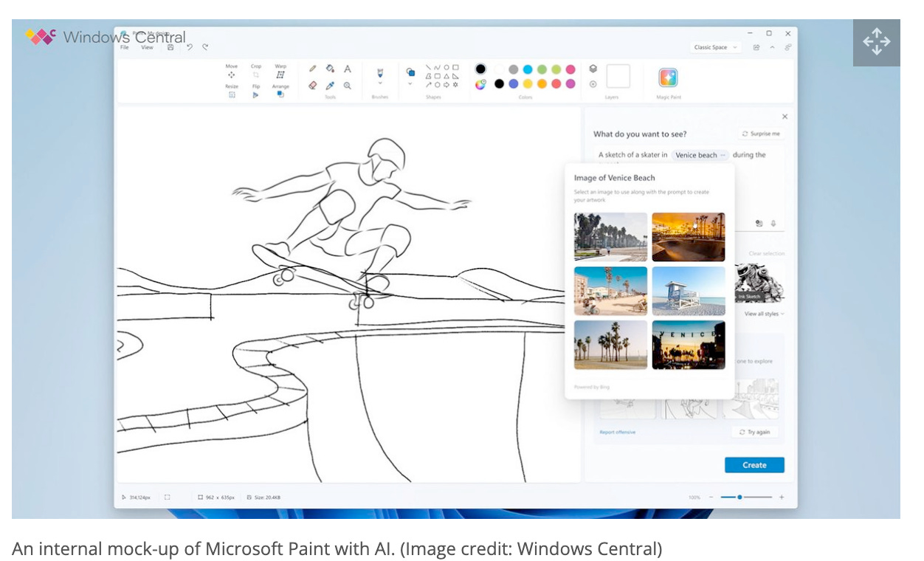Select the Magnifier zoom tool
924x561 pixels.
coord(348,86)
